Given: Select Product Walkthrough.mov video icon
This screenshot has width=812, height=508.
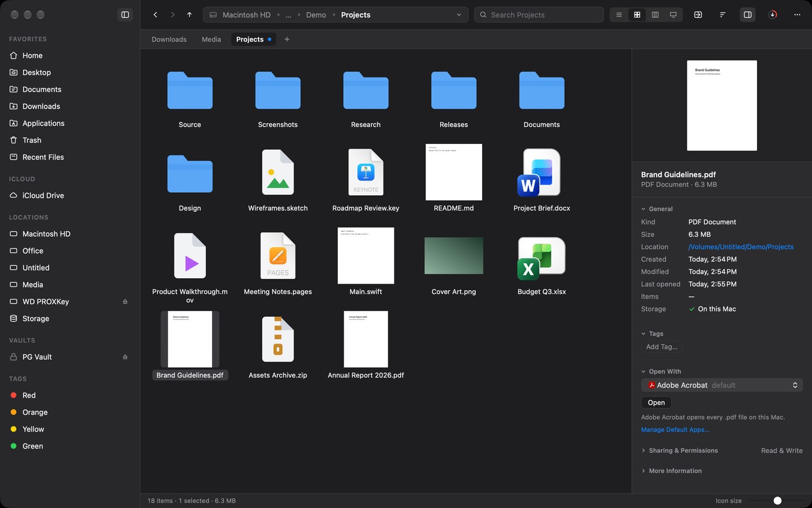Looking at the screenshot, I should click(x=190, y=256).
